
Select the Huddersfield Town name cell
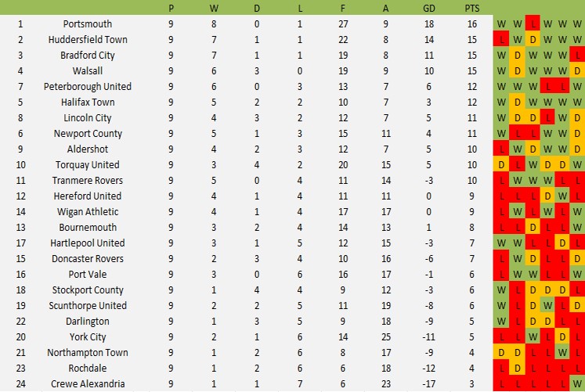click(x=87, y=39)
